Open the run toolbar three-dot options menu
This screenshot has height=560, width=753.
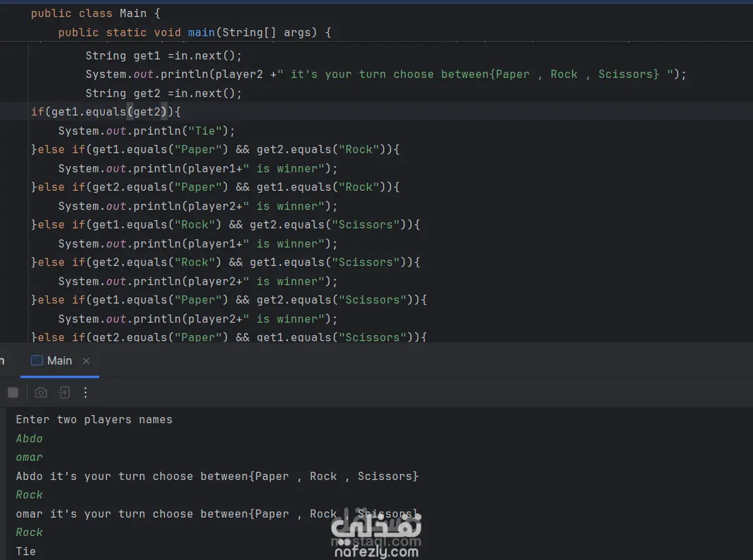pyautogui.click(x=85, y=392)
